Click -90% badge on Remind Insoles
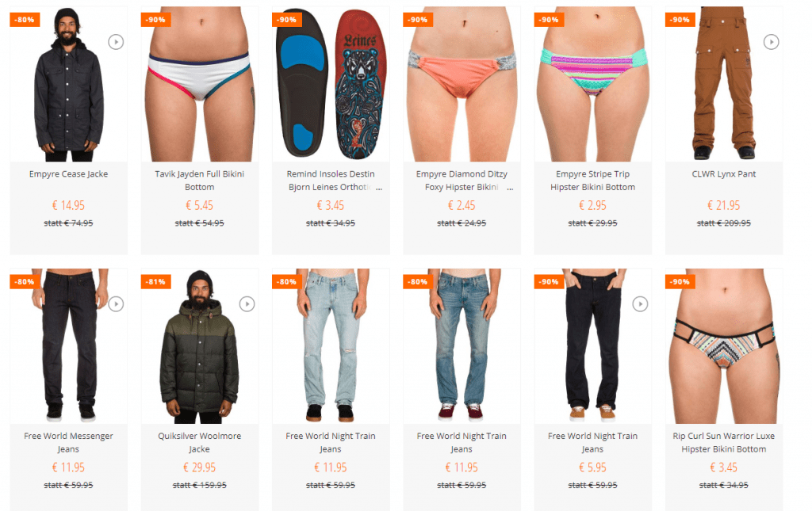Screen dimensions: 812x511 pyautogui.click(x=287, y=20)
